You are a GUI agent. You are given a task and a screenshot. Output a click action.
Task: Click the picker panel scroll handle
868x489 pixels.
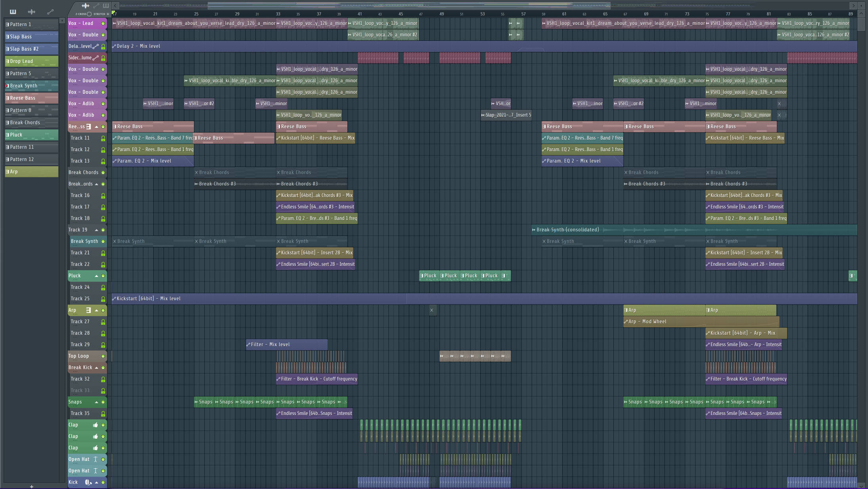click(62, 21)
